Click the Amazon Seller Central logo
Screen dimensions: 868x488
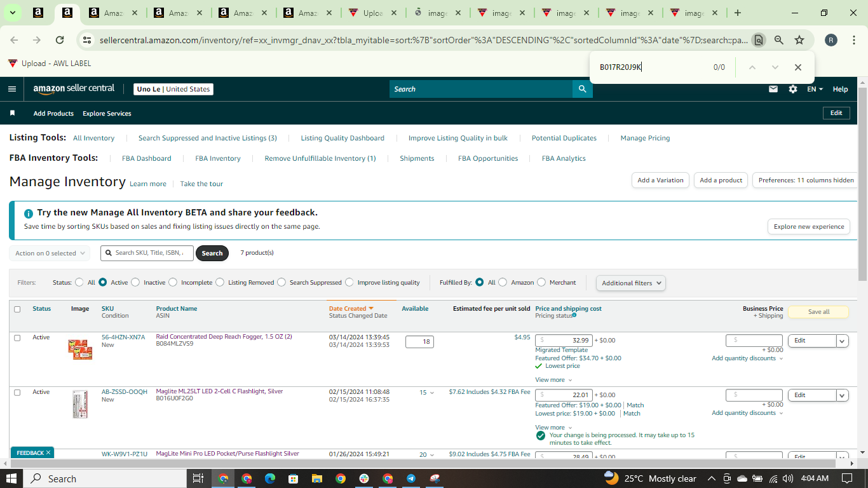[x=74, y=89]
